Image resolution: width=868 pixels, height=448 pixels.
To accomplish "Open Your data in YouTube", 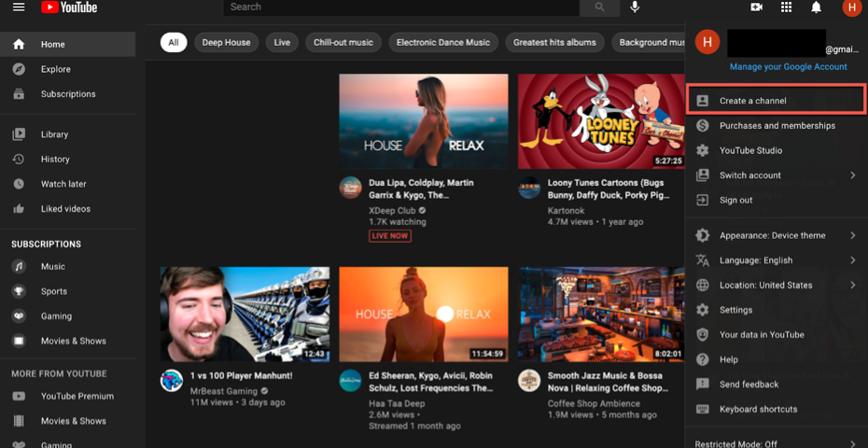I will pyautogui.click(x=777, y=334).
